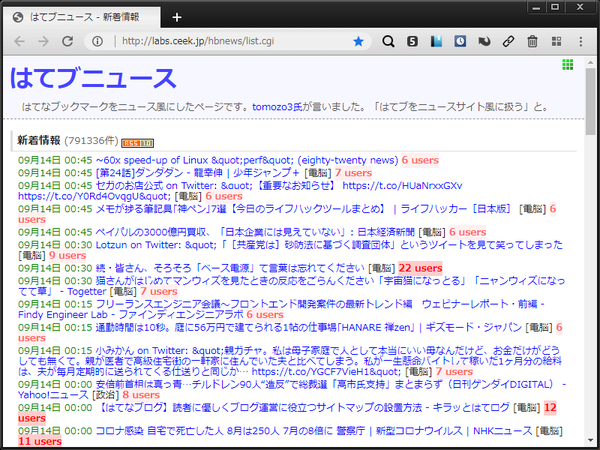The image size is (600, 450).
Task: Click the [電脳] tag on the ペイパル row
Action: [432, 232]
